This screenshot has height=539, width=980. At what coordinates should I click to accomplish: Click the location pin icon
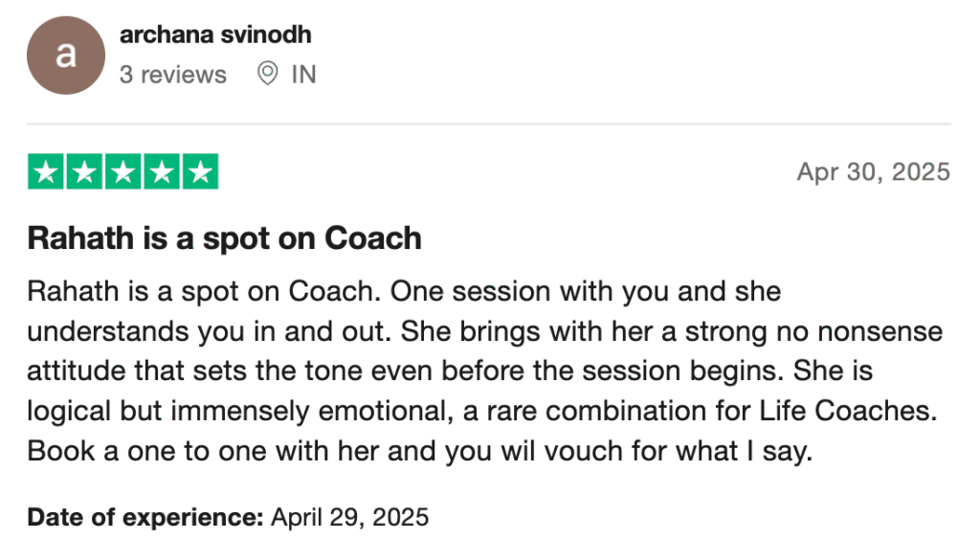coord(268,74)
